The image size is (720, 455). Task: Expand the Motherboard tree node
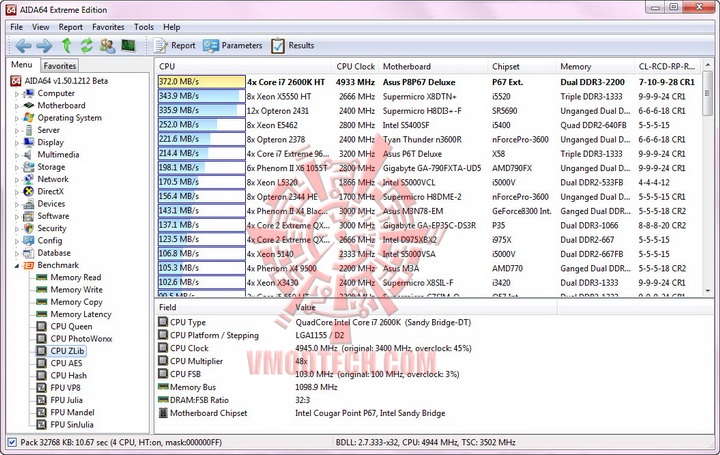tap(17, 106)
